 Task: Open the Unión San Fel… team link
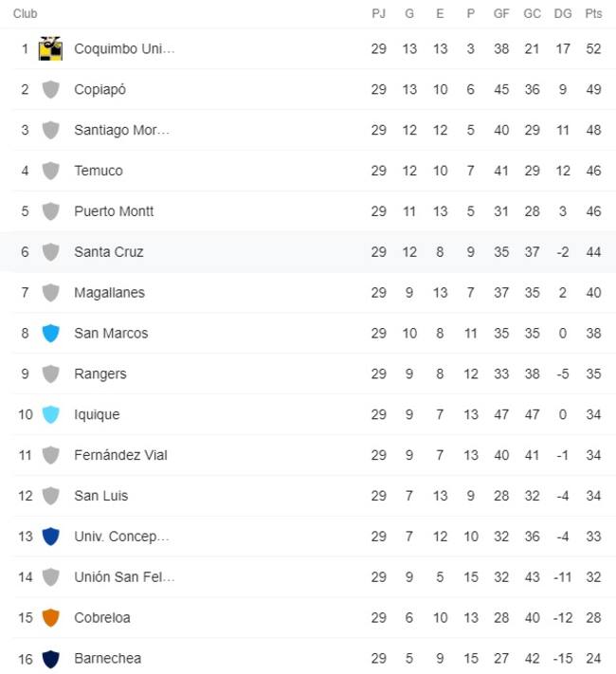point(125,577)
